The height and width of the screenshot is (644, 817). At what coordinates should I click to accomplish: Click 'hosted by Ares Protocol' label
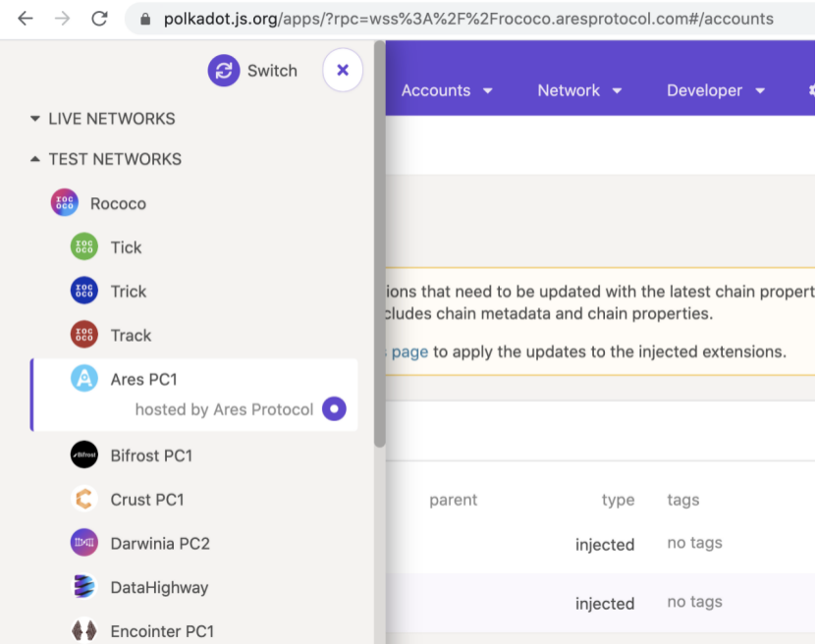[224, 409]
